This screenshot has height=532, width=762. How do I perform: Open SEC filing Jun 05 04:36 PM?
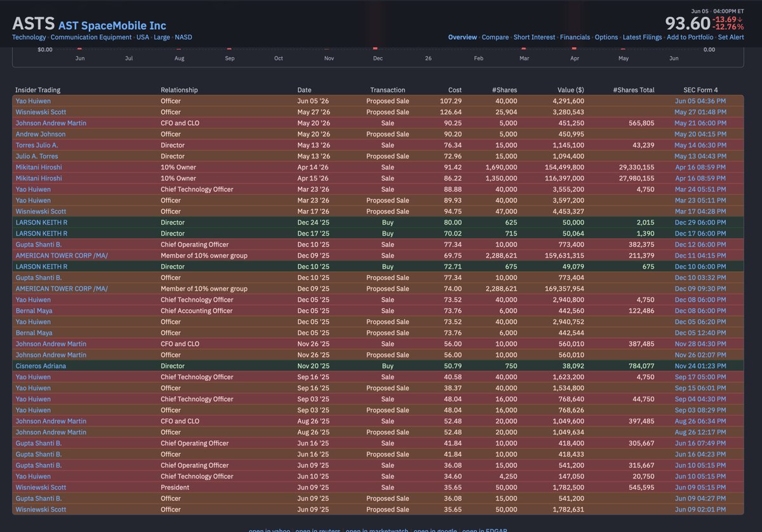700,101
